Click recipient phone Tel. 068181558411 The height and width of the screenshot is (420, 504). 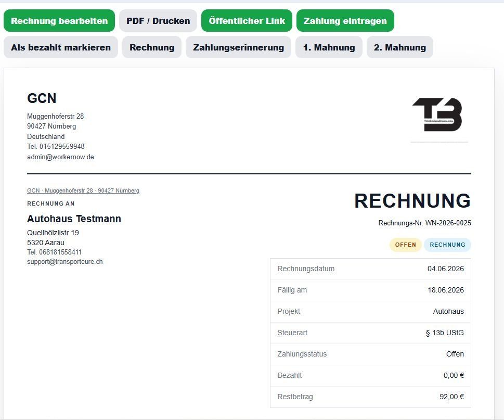[54, 252]
